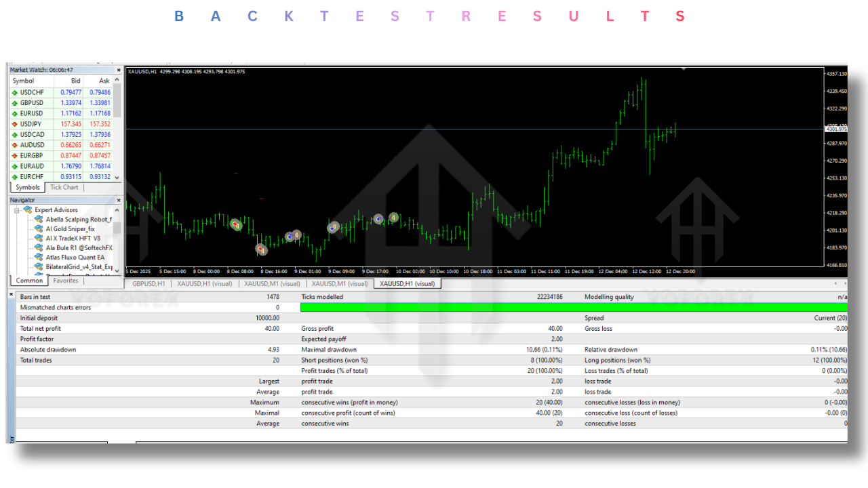Screen dimensions: 868x488
Task: Click the USDJPY down-arrow symbol icon
Action: pyautogui.click(x=15, y=123)
